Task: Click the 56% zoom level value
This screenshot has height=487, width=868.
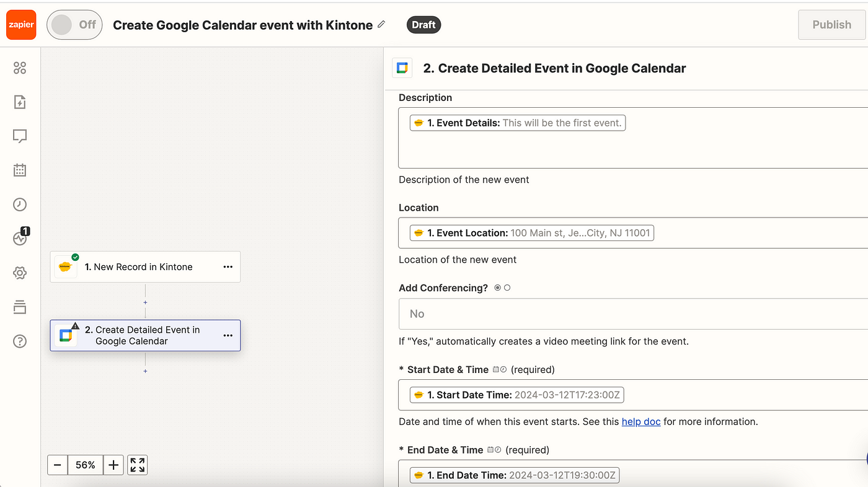Action: point(86,465)
